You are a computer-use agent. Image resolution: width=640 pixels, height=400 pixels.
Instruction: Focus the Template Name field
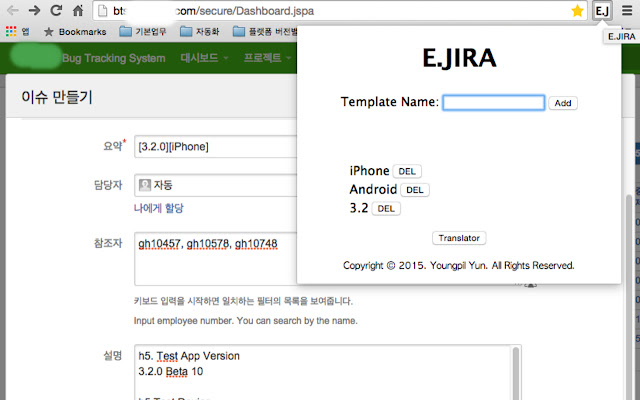pos(493,102)
